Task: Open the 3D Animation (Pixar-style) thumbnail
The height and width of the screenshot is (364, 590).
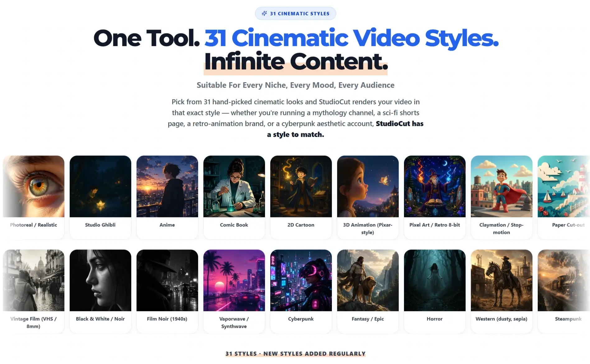Action: 368,186
